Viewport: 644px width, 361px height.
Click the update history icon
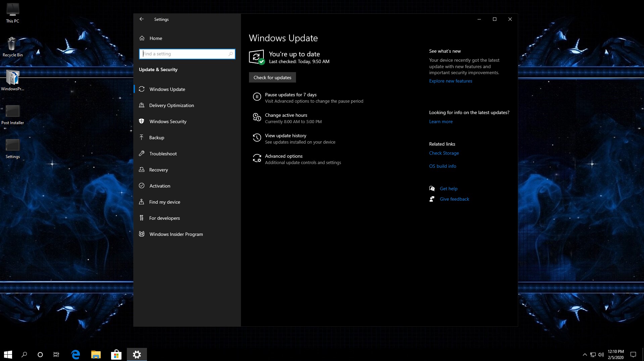click(257, 138)
